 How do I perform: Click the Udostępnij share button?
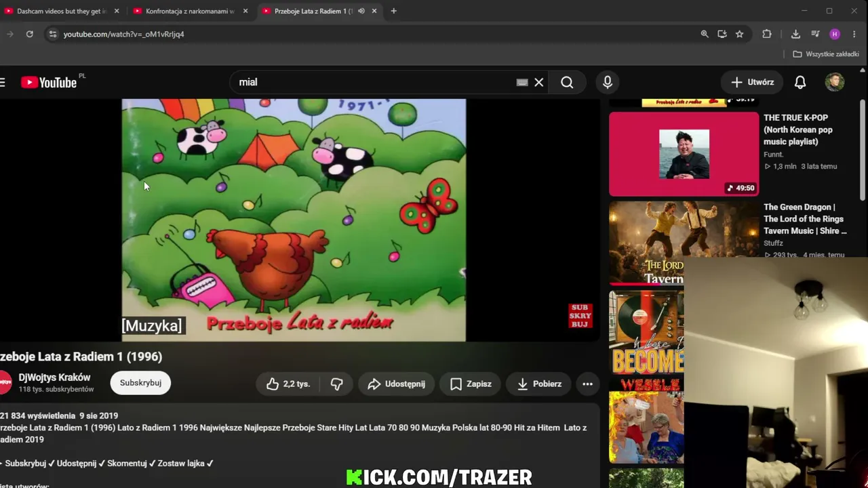point(396,384)
